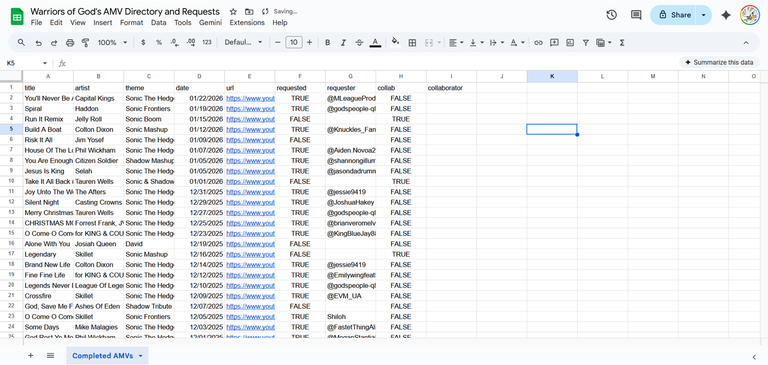Create a filter
Viewport: 768px width, 365px height.
point(585,43)
